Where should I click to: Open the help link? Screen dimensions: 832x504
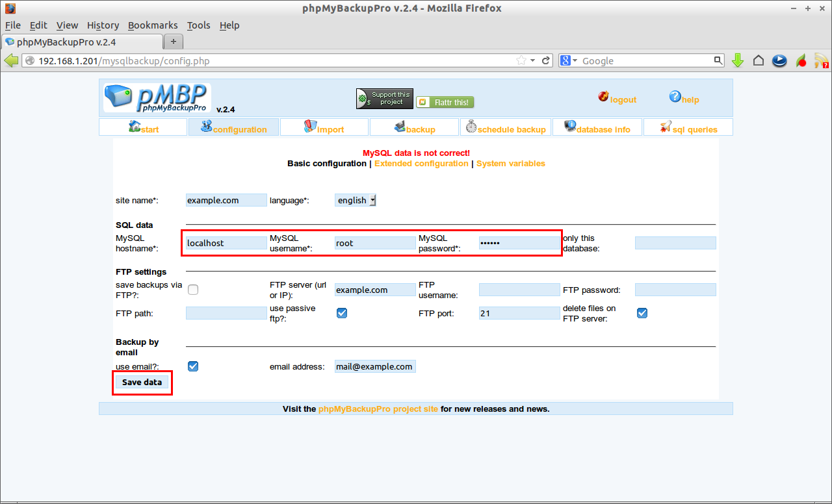click(684, 98)
